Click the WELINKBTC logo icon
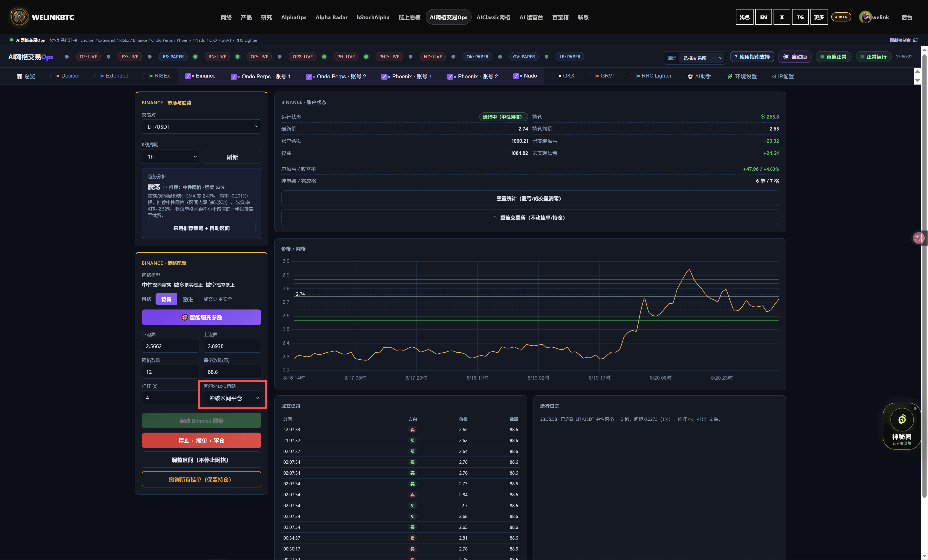Screen dimensions: 928x560 tap(19, 17)
